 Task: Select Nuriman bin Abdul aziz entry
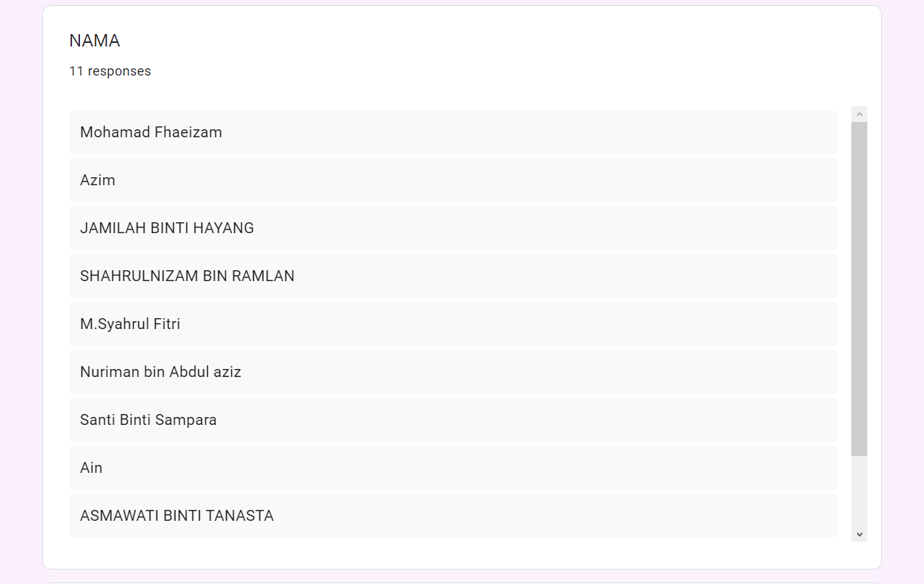point(161,372)
